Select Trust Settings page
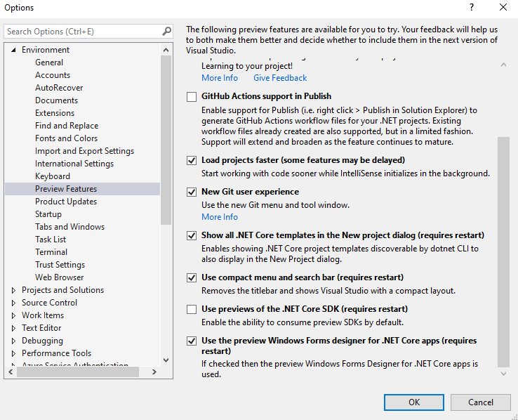 60,265
